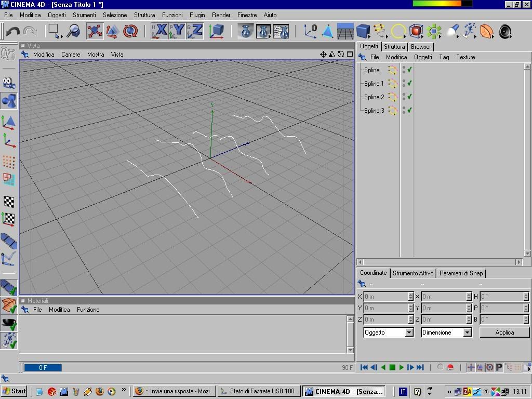532x399 pixels.
Task: Open render settings icon
Action: 281,31
